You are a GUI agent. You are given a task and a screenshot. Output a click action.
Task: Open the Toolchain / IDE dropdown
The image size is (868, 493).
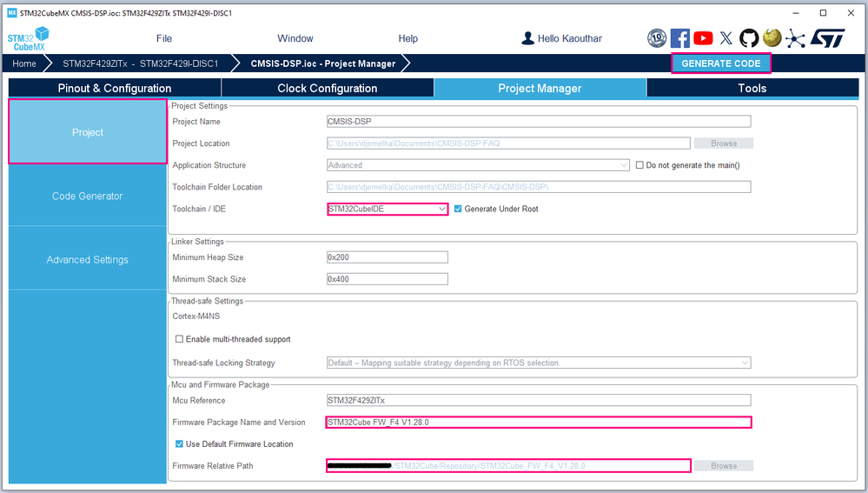(388, 209)
